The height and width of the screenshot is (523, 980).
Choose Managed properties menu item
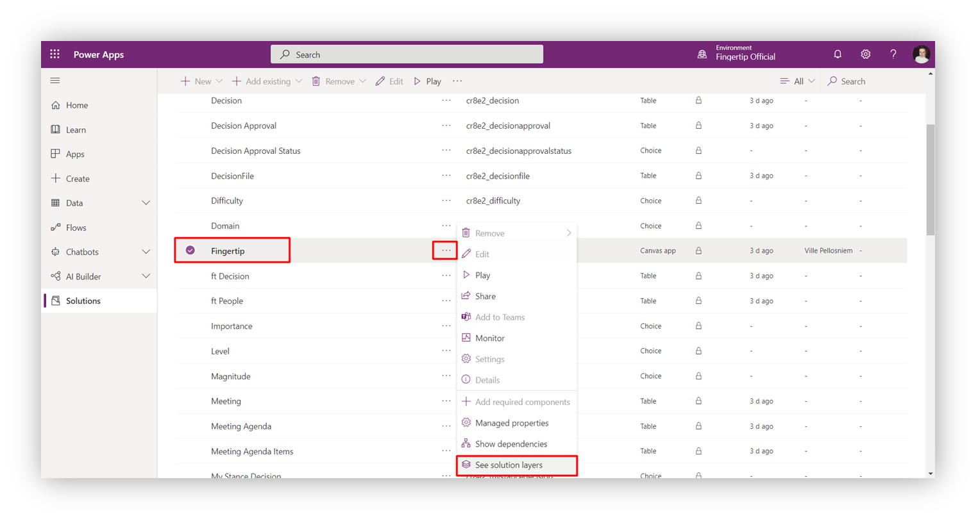coord(517,423)
